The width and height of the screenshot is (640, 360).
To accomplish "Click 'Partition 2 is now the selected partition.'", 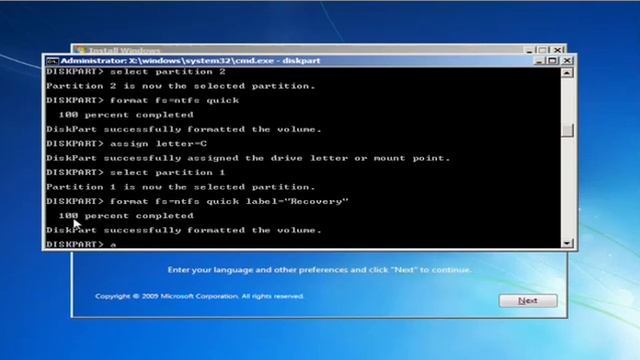I will [181, 86].
